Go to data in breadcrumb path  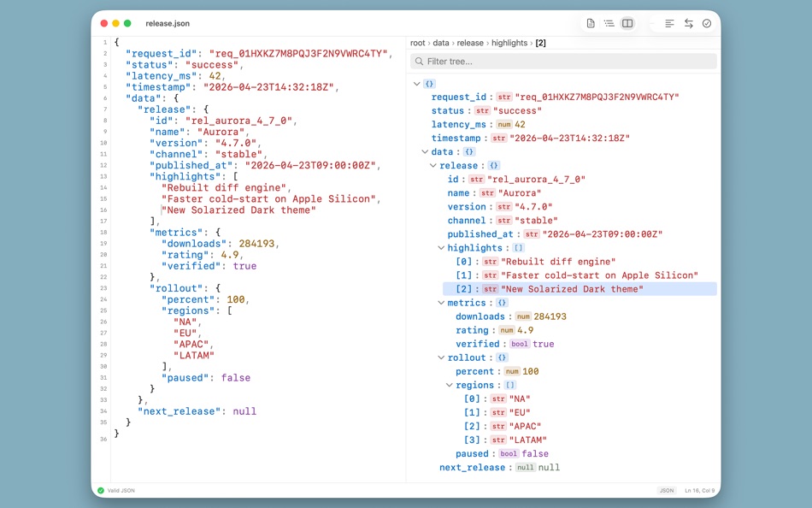(x=441, y=43)
